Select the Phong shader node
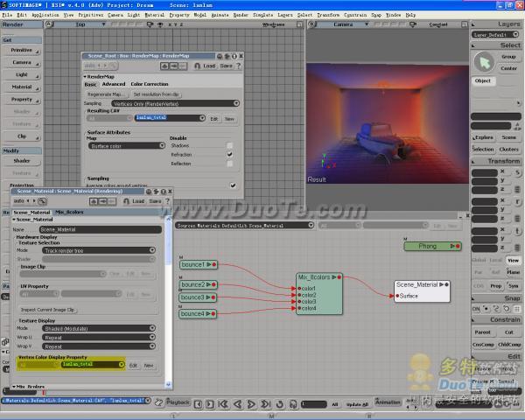 click(x=426, y=246)
